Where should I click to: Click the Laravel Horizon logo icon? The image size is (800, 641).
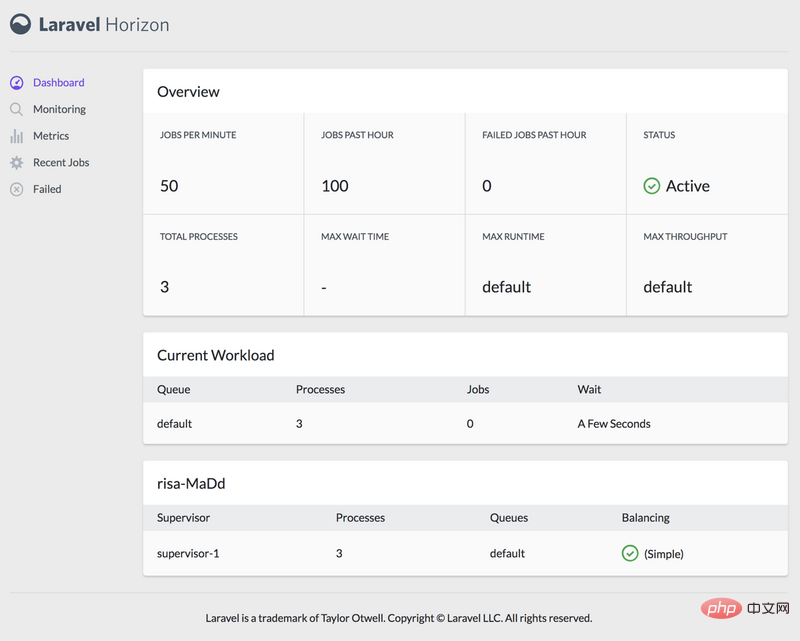[20, 24]
